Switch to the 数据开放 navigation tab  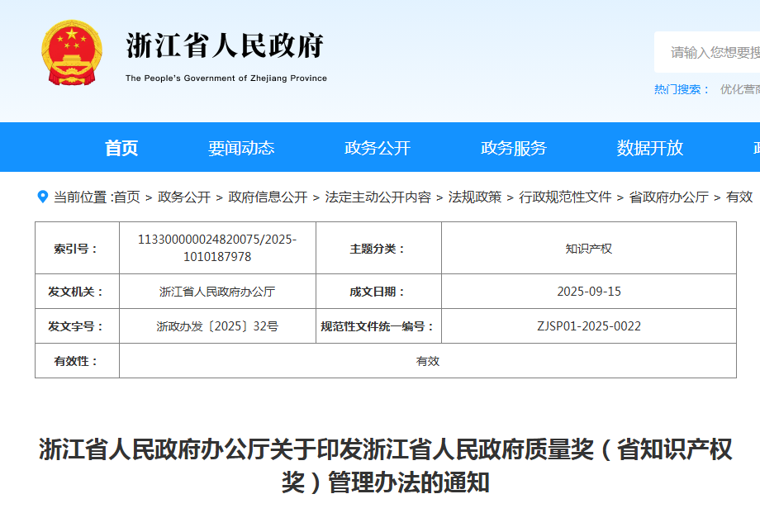650,148
